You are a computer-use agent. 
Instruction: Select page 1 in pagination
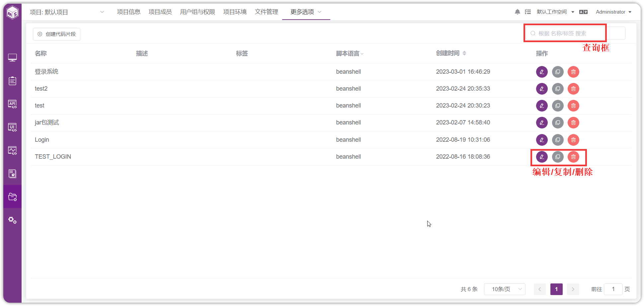point(556,289)
